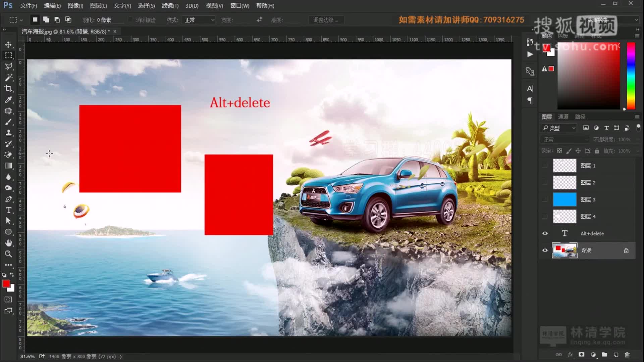Open the 文件(F) menu
Image resolution: width=644 pixels, height=362 pixels.
pyautogui.click(x=29, y=6)
